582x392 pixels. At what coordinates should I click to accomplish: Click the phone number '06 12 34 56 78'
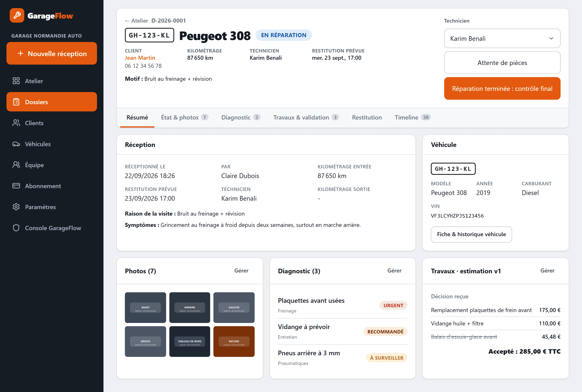pyautogui.click(x=143, y=66)
